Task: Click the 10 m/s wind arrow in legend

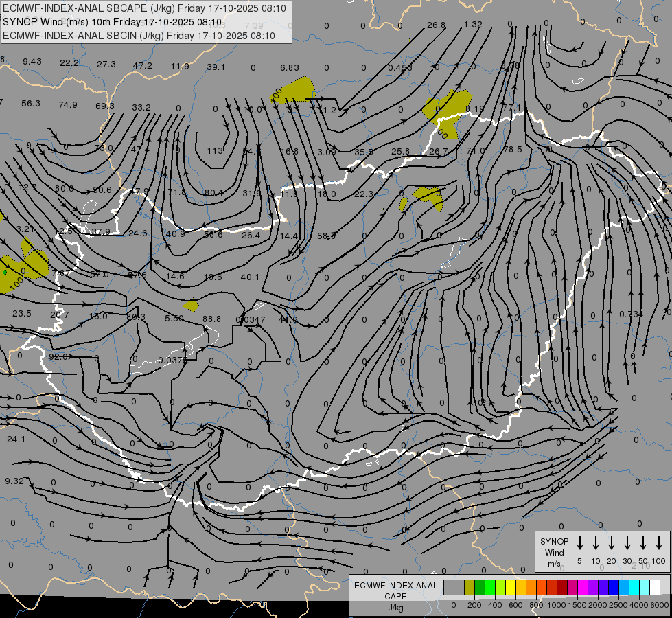Action: [596, 542]
